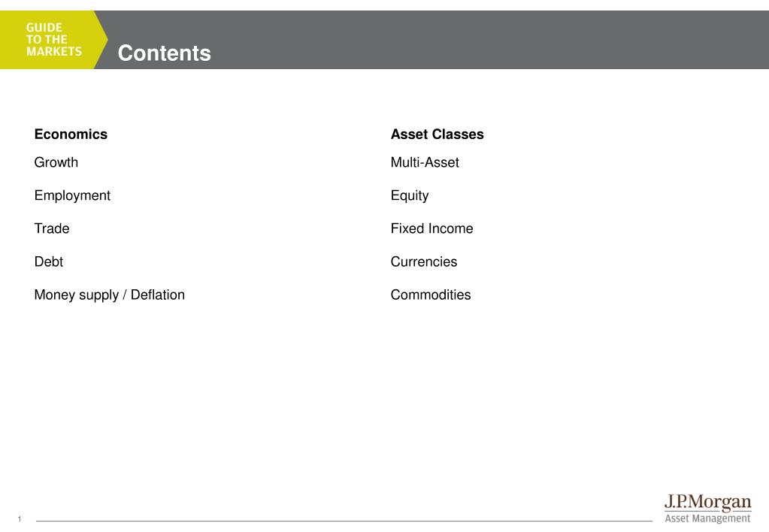Image resolution: width=769 pixels, height=532 pixels.
Task: Click the gray header banner
Action: pyautogui.click(x=431, y=40)
